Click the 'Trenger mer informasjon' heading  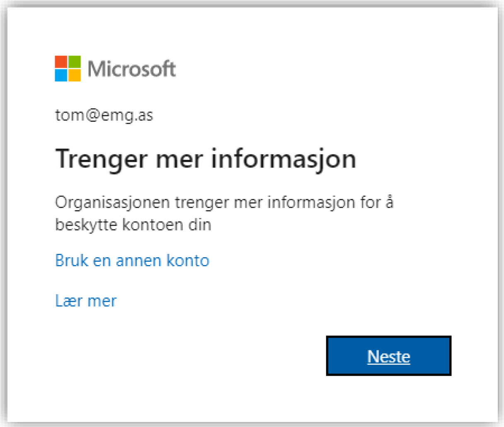point(206,159)
